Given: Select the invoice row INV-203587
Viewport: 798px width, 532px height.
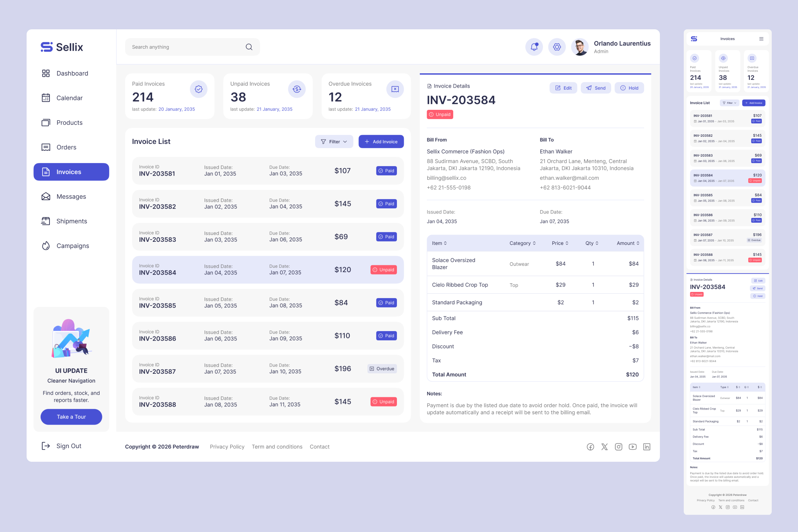Looking at the screenshot, I should [268, 369].
